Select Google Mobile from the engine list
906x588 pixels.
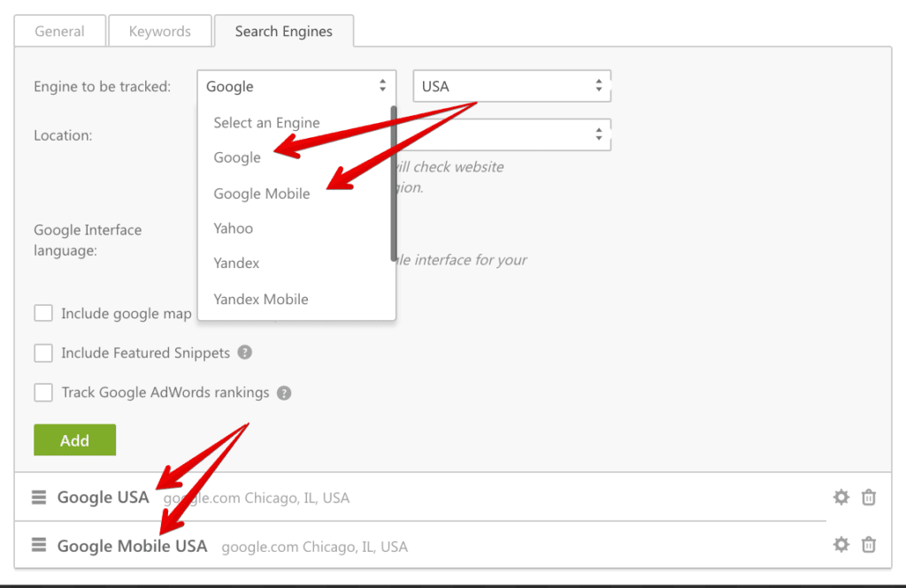[262, 194]
